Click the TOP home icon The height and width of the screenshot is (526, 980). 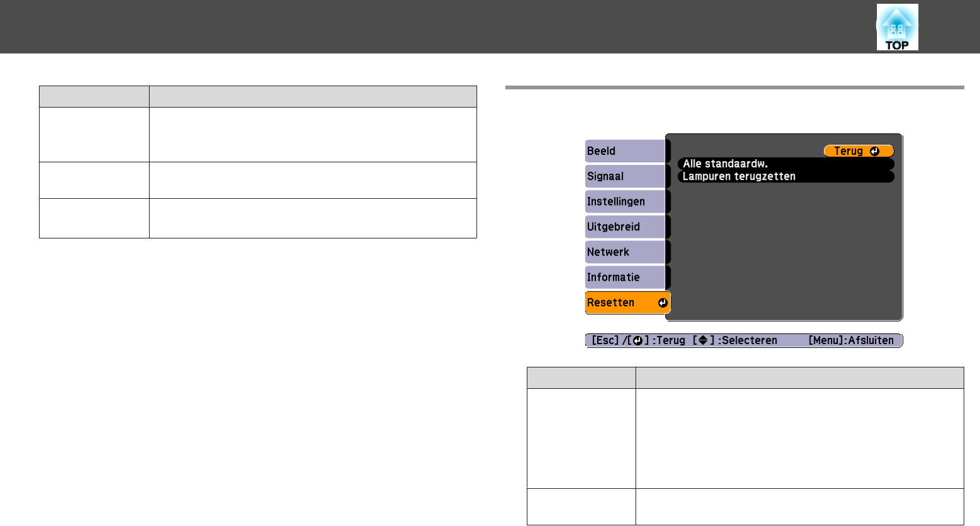[x=897, y=27]
